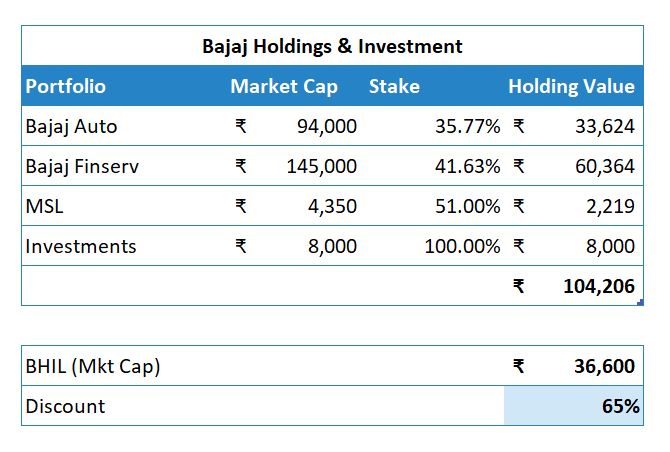This screenshot has height=452, width=670.
Task: Select the Portfolio header cell
Action: (x=66, y=86)
